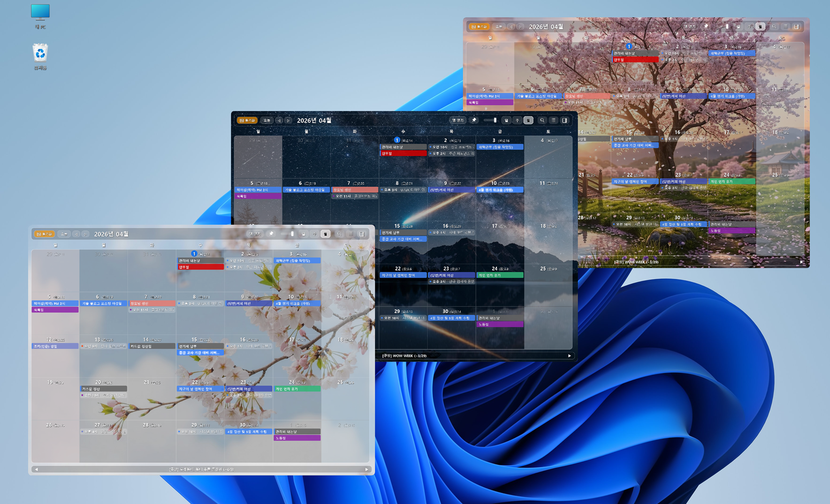The height and width of the screenshot is (504, 830).
Task: Switch cherry-tree calendar to 주 week view
Action: 750,27
